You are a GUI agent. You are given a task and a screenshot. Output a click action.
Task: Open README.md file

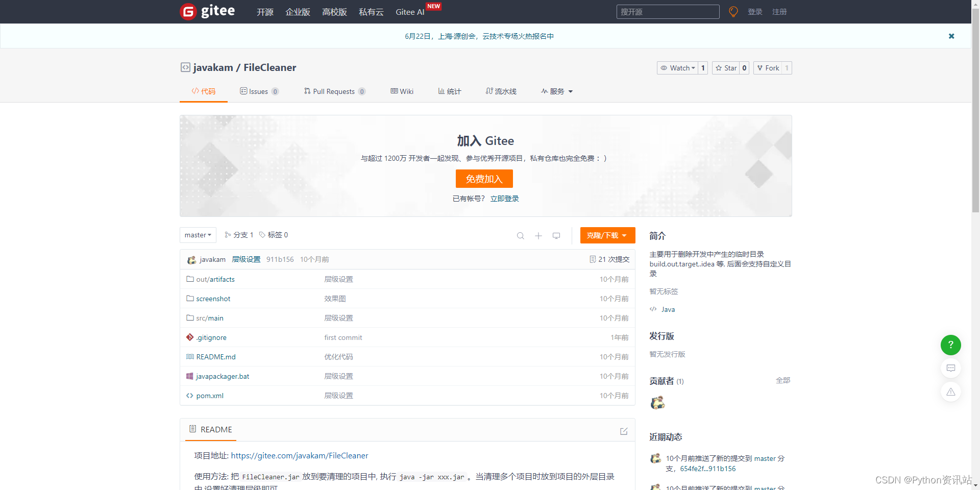(216, 357)
